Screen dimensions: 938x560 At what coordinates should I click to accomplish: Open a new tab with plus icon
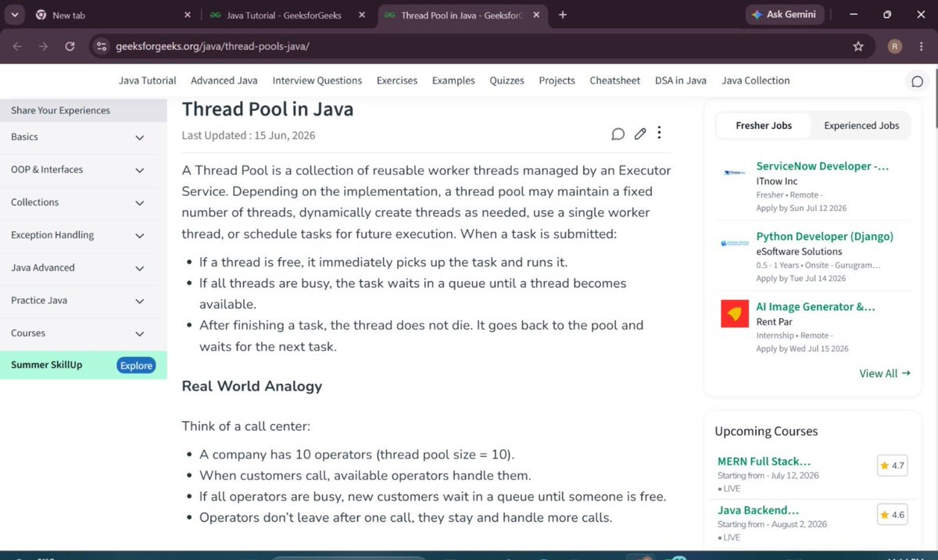(563, 15)
